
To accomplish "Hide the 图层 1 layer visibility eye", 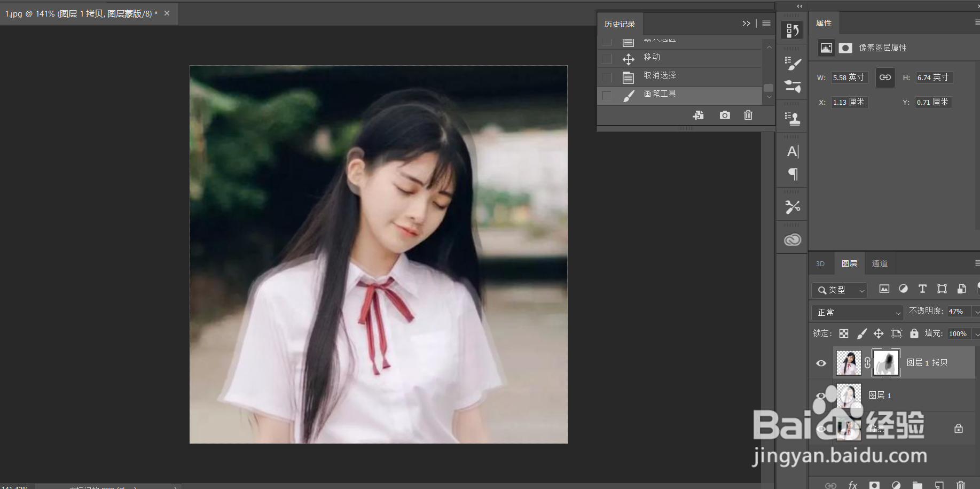I will tap(821, 395).
